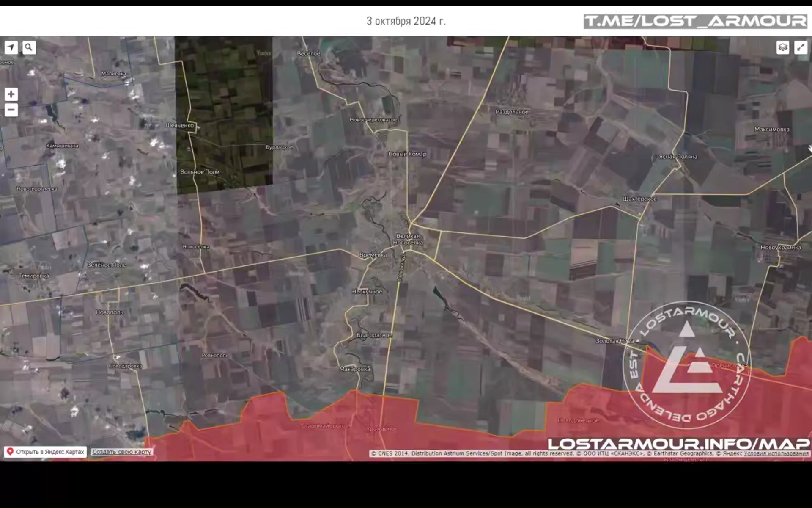Click the LOSTARMOUR.INFO/MAP text
812x508 pixels.
click(x=678, y=444)
